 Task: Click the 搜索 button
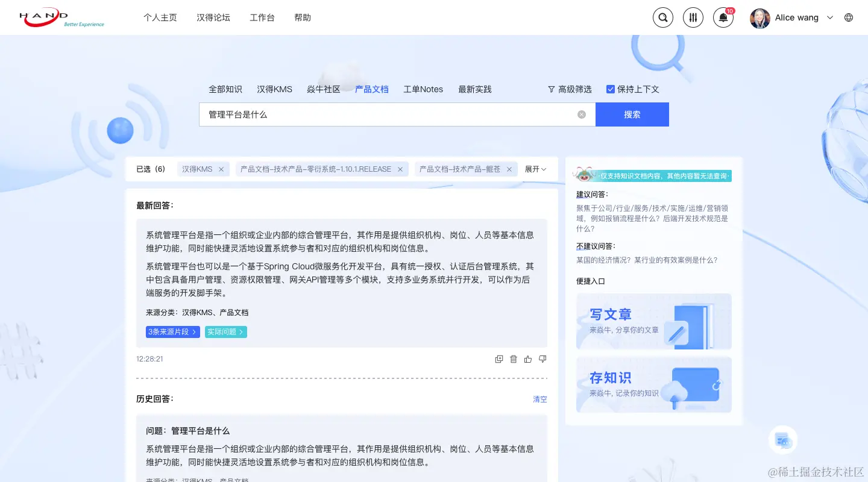[x=632, y=114]
